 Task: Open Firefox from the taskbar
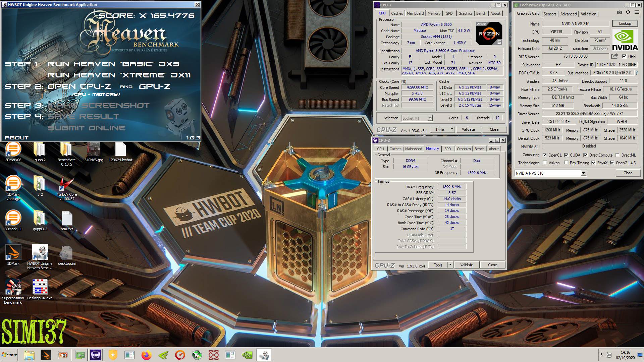pos(146,355)
